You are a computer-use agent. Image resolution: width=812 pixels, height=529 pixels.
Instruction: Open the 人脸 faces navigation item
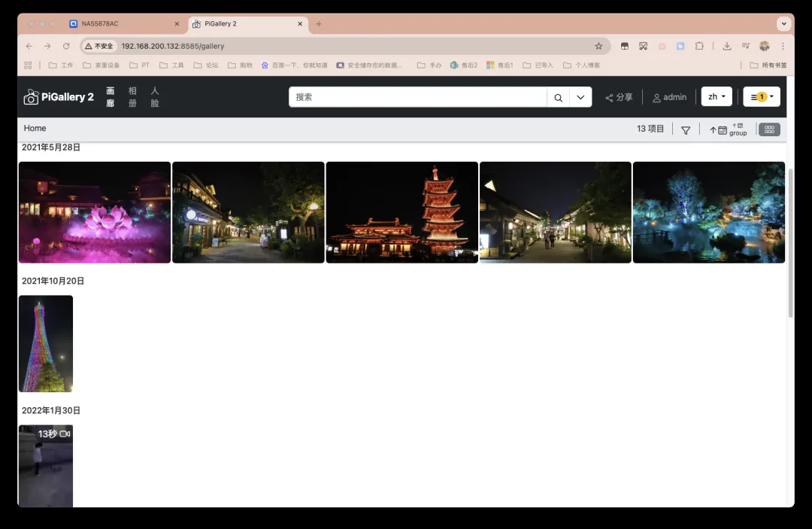pyautogui.click(x=155, y=97)
